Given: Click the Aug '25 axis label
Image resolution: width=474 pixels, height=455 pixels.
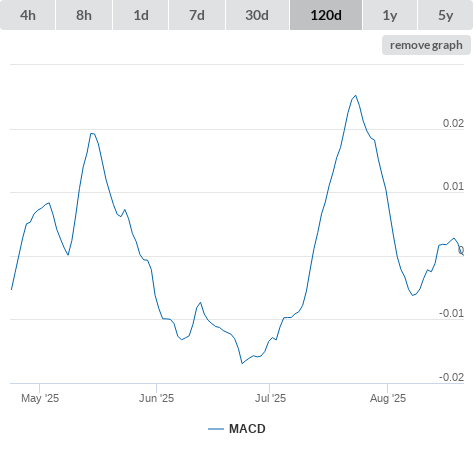Looking at the screenshot, I should click(x=388, y=398).
